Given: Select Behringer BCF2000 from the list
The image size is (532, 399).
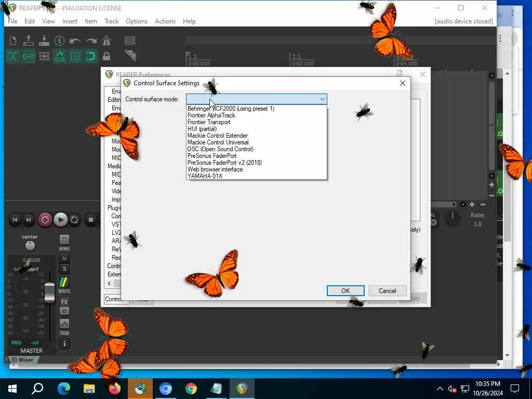Looking at the screenshot, I should coord(257,109).
